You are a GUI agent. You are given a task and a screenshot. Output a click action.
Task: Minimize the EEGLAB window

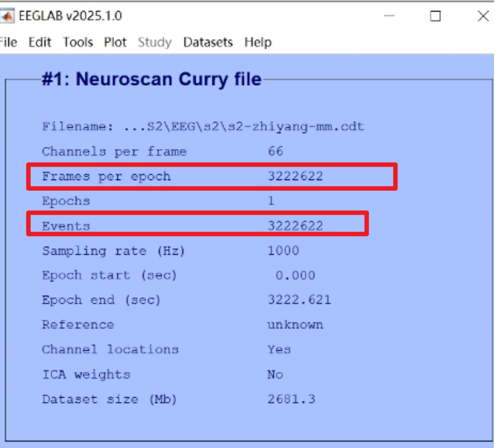(x=389, y=16)
